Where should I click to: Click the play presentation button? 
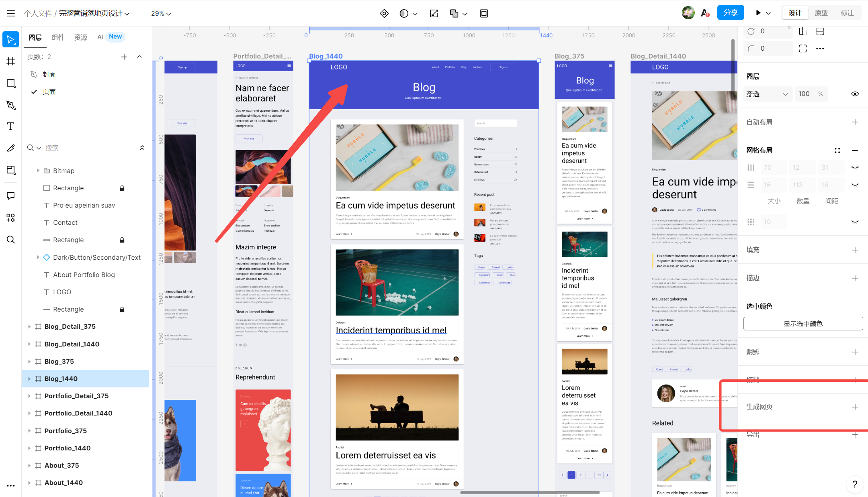click(x=758, y=13)
